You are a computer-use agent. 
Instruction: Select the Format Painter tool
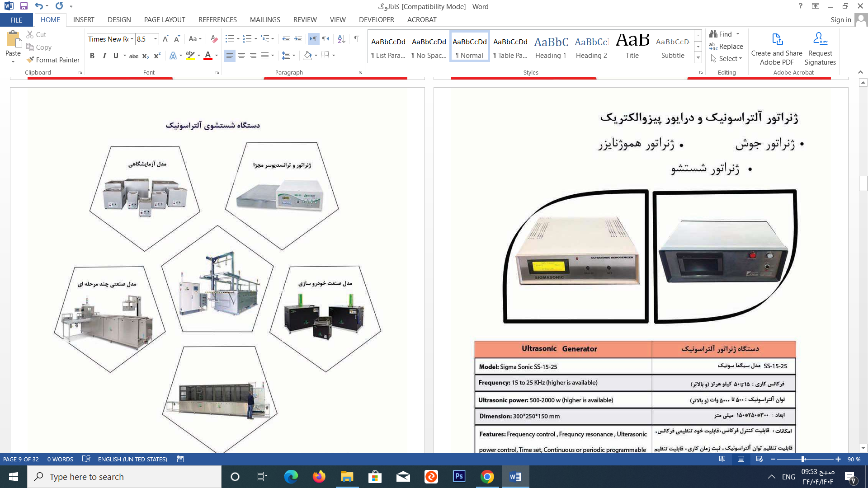pyautogui.click(x=53, y=60)
